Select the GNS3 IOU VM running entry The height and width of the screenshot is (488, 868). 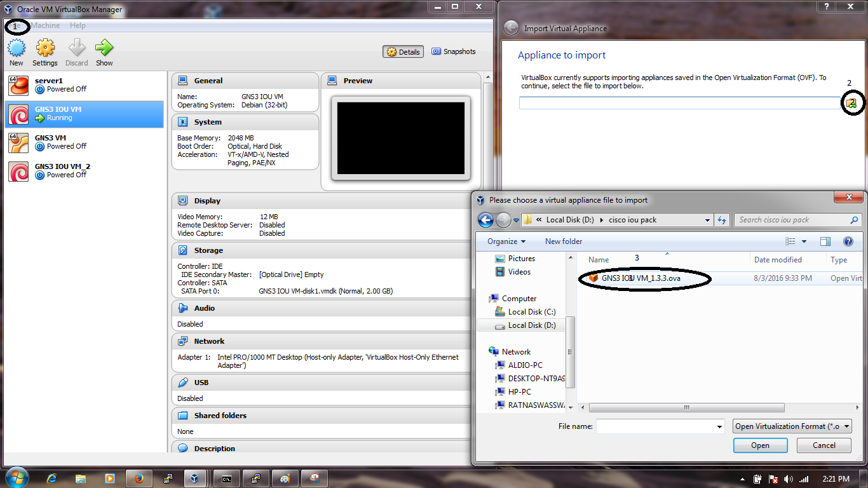click(x=84, y=114)
